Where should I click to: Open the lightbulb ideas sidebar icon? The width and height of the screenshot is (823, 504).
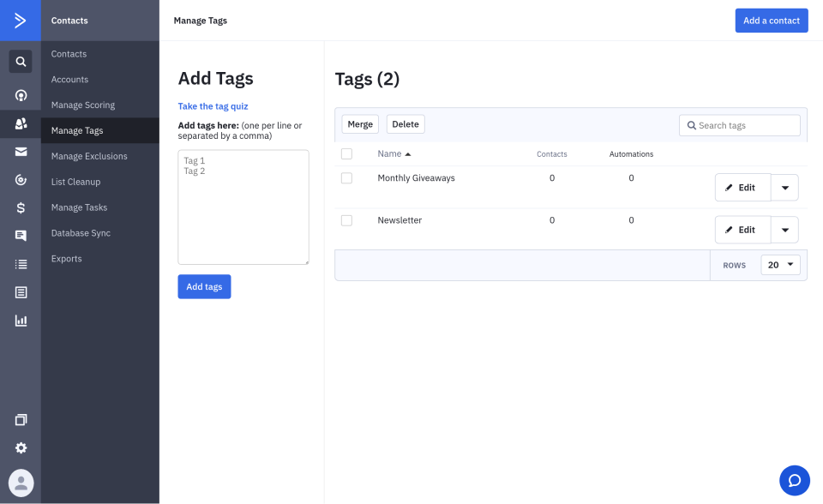pos(21,95)
